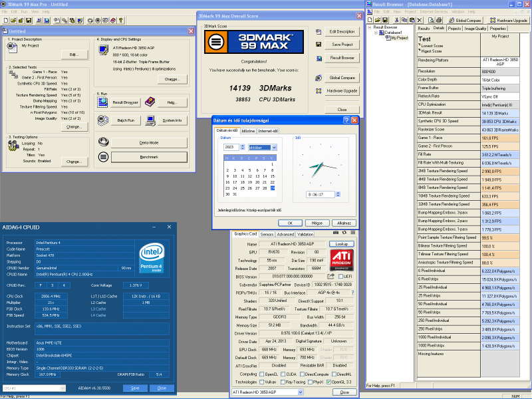Click Paste icon in Result Browser toolbar
Screen dimensions: 532x399
pyautogui.click(x=412, y=21)
